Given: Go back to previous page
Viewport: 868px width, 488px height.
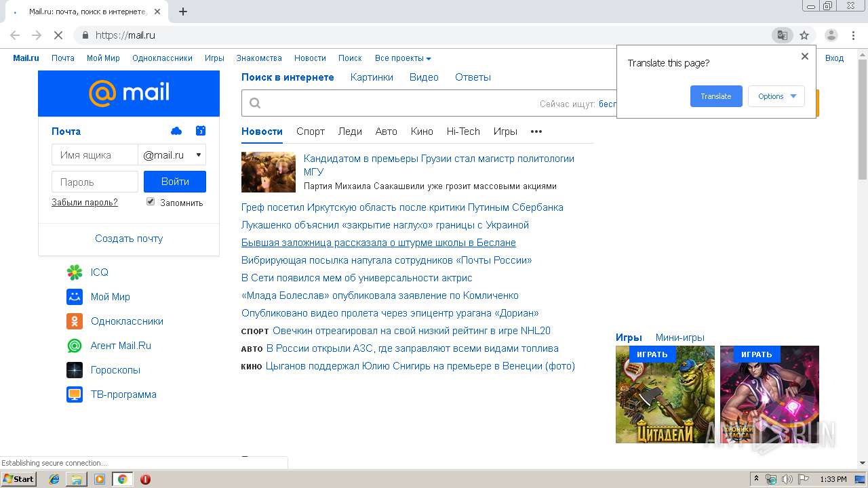Looking at the screenshot, I should pyautogui.click(x=15, y=35).
